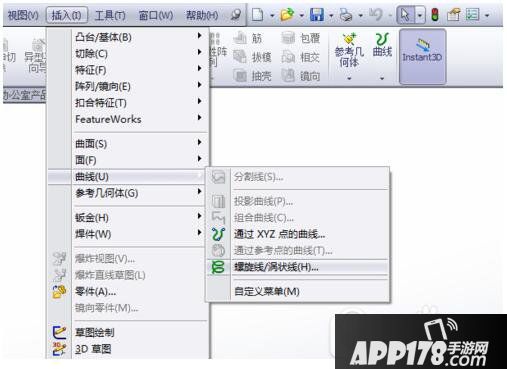Image resolution: width=507 pixels, height=369 pixels.
Task: Choose Helix/Spiral (螺旋线/涡状线) submenu item
Action: [298, 267]
